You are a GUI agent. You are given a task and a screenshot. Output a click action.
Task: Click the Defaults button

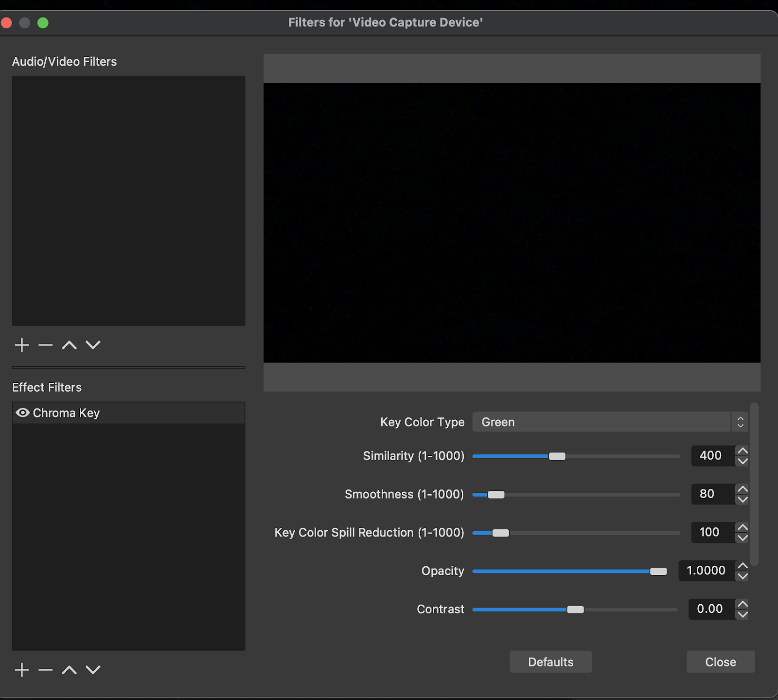pyautogui.click(x=550, y=662)
